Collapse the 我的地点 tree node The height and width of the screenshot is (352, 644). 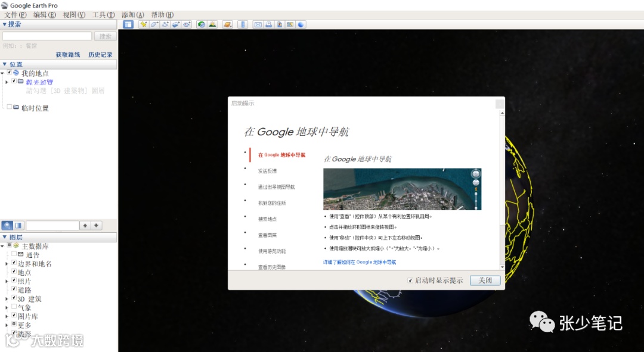pos(2,73)
